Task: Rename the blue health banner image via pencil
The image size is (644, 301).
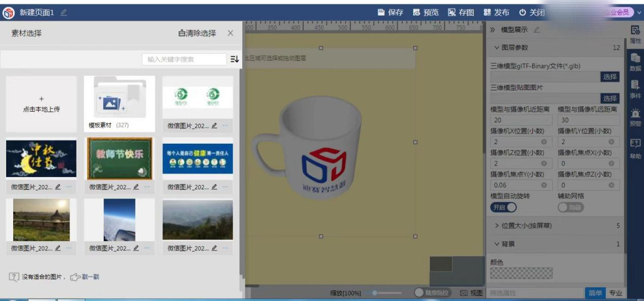Action: [214, 187]
